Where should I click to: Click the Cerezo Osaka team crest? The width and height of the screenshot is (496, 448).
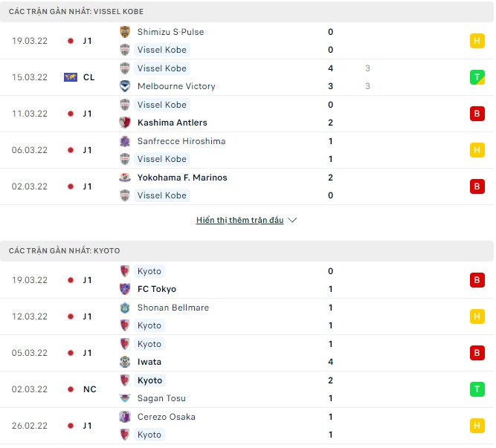click(x=125, y=417)
